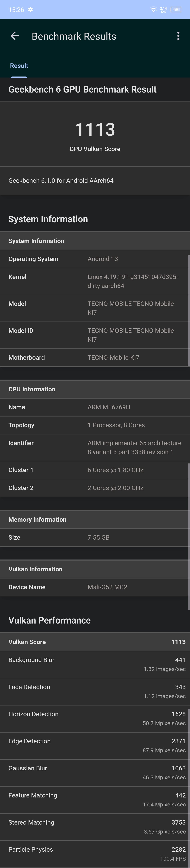The height and width of the screenshot is (868, 190).
Task: Tap the Benchmark Results title
Action: pos(74,36)
